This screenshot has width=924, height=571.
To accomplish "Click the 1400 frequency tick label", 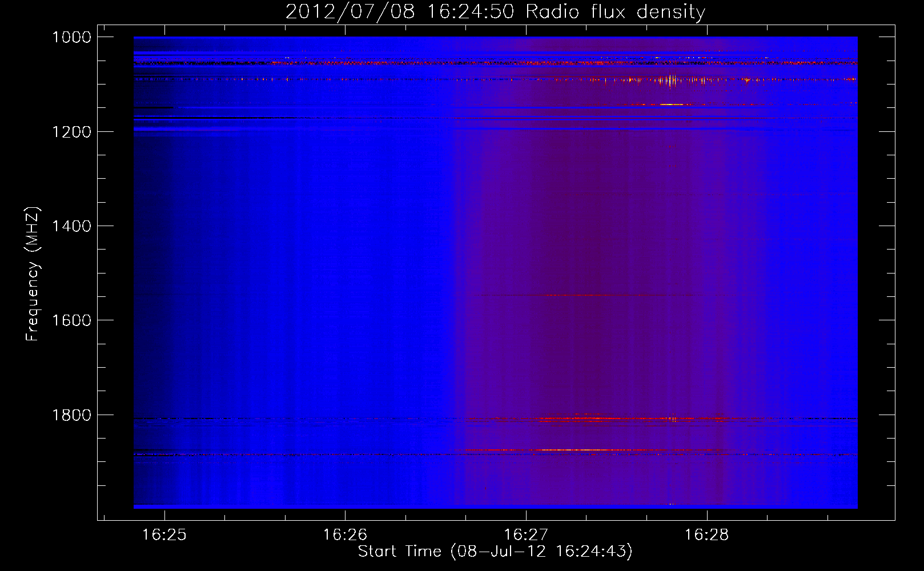I will point(71,226).
